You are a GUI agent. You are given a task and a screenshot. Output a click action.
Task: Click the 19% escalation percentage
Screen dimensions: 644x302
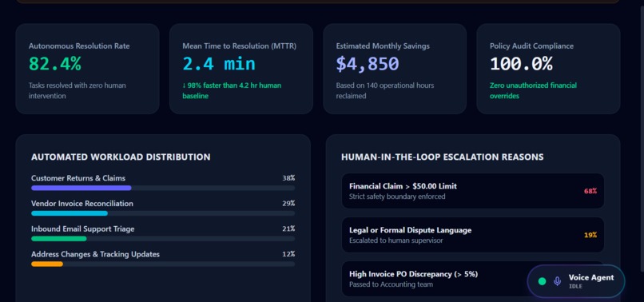point(590,235)
